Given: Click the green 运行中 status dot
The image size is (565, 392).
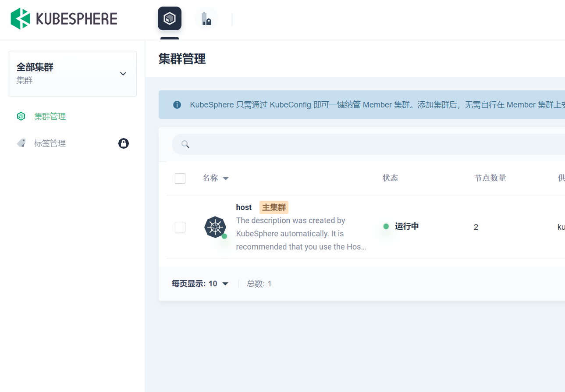Looking at the screenshot, I should pyautogui.click(x=386, y=226).
